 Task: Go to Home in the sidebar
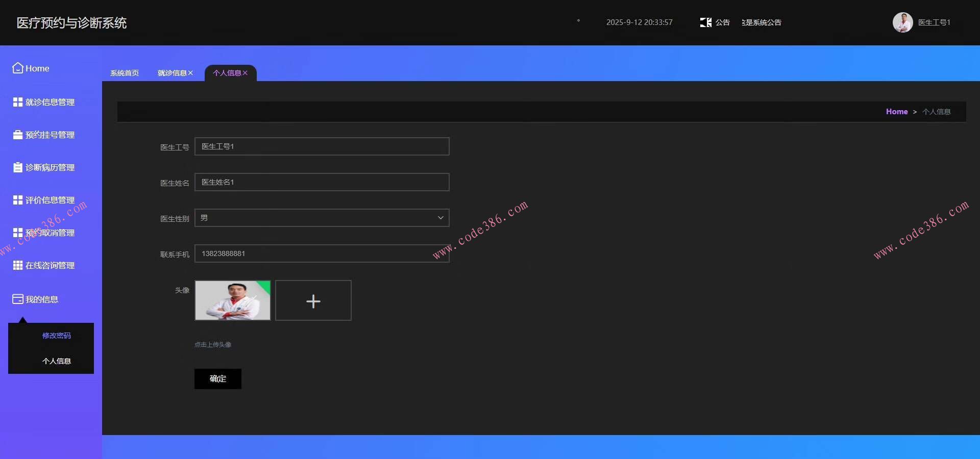[x=37, y=68]
